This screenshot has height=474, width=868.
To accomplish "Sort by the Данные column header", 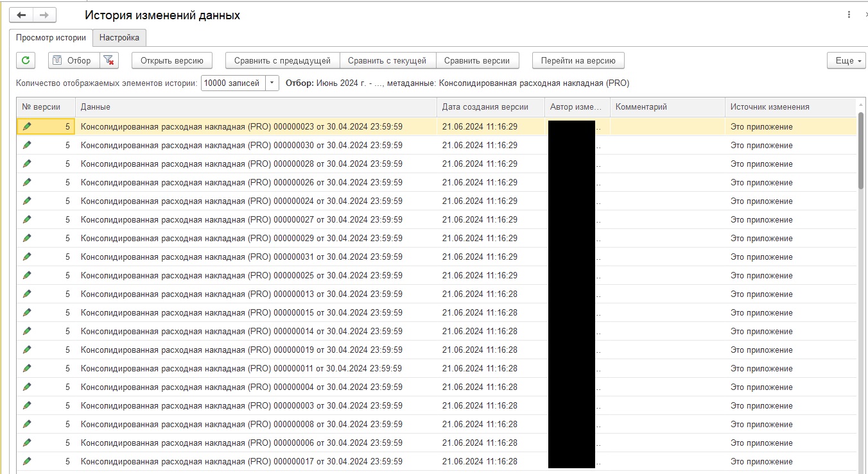I will point(256,107).
